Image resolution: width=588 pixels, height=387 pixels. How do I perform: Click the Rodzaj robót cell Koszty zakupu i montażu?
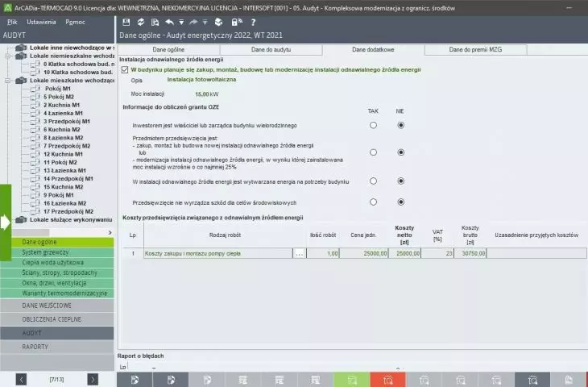tap(217, 253)
